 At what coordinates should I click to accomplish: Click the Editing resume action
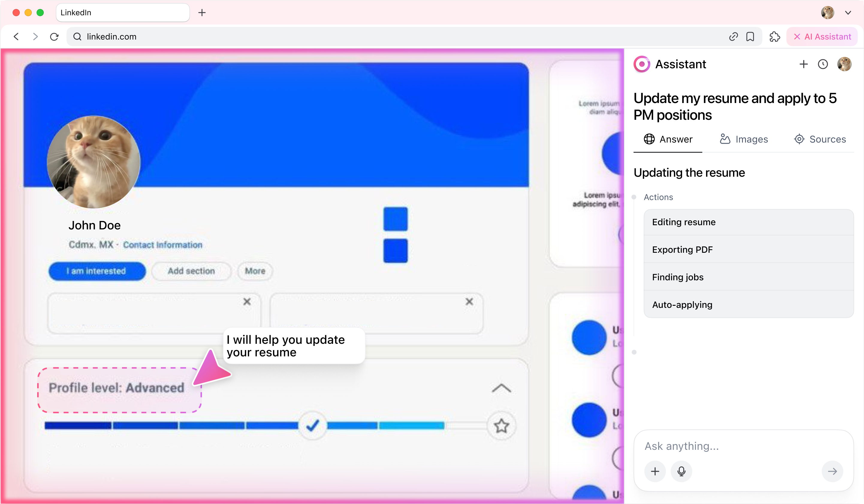(x=748, y=223)
